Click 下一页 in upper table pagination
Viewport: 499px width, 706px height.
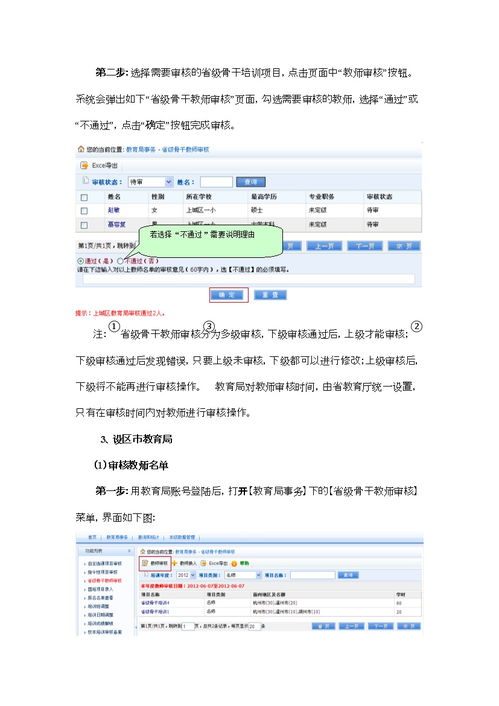365,246
